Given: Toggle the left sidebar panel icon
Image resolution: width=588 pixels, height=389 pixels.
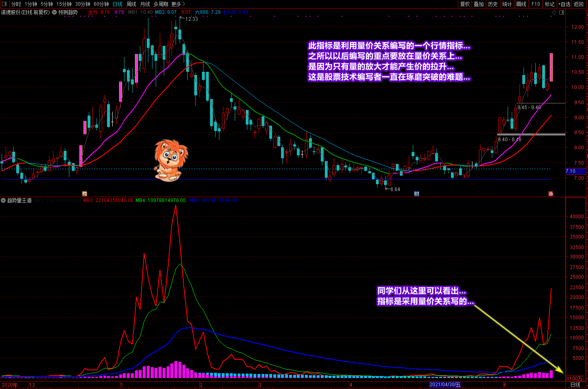Looking at the screenshot, I should (x=4, y=4).
